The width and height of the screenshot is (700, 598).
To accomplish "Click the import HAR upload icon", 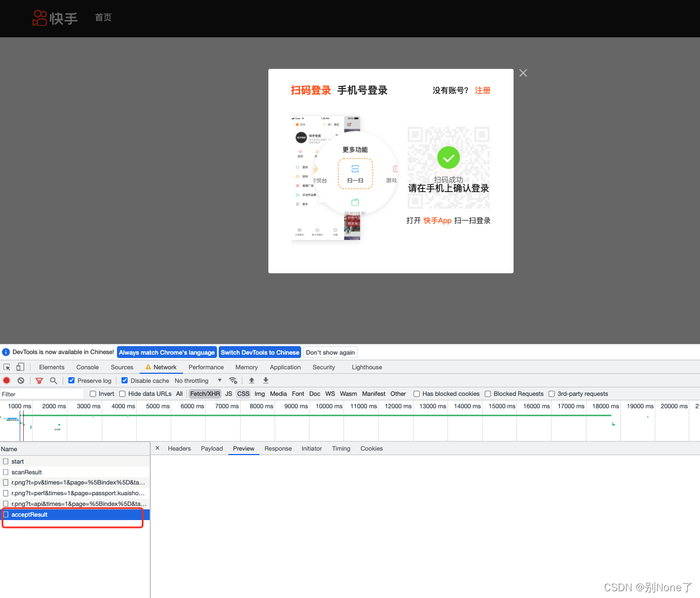I will pos(251,381).
